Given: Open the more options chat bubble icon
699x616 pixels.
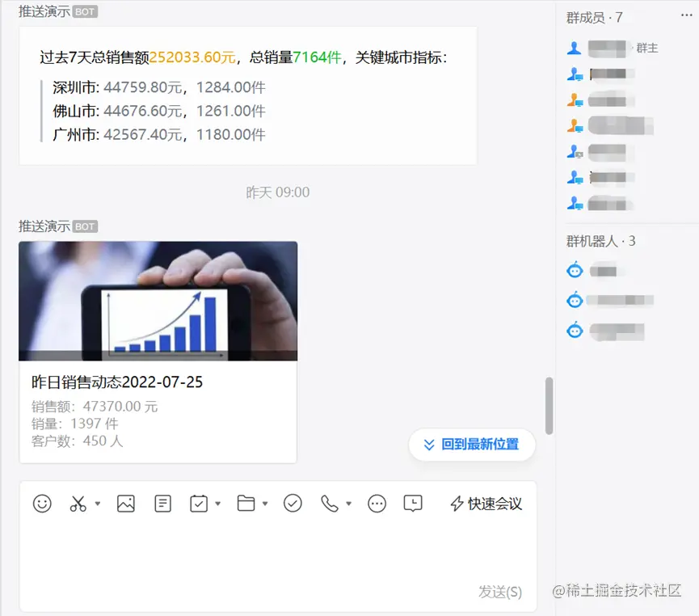Looking at the screenshot, I should pyautogui.click(x=377, y=504).
